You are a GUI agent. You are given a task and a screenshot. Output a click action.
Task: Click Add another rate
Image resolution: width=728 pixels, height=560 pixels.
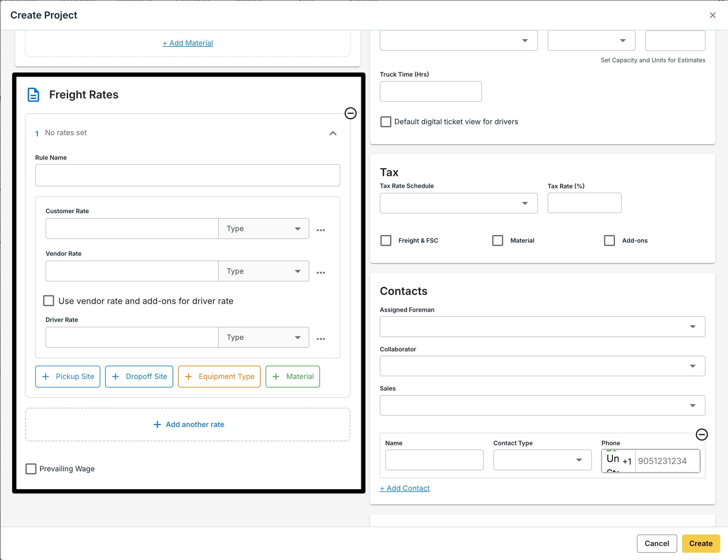tap(188, 425)
